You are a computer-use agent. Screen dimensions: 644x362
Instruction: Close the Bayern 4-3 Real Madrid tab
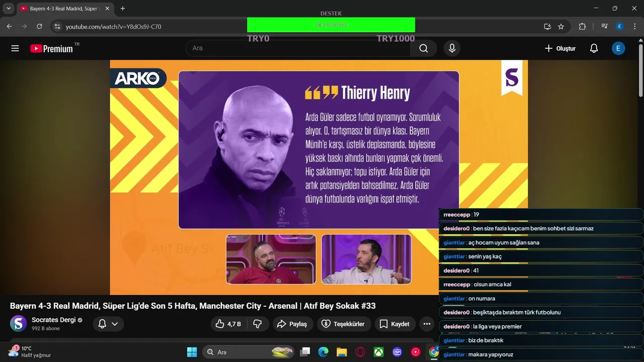click(x=107, y=9)
